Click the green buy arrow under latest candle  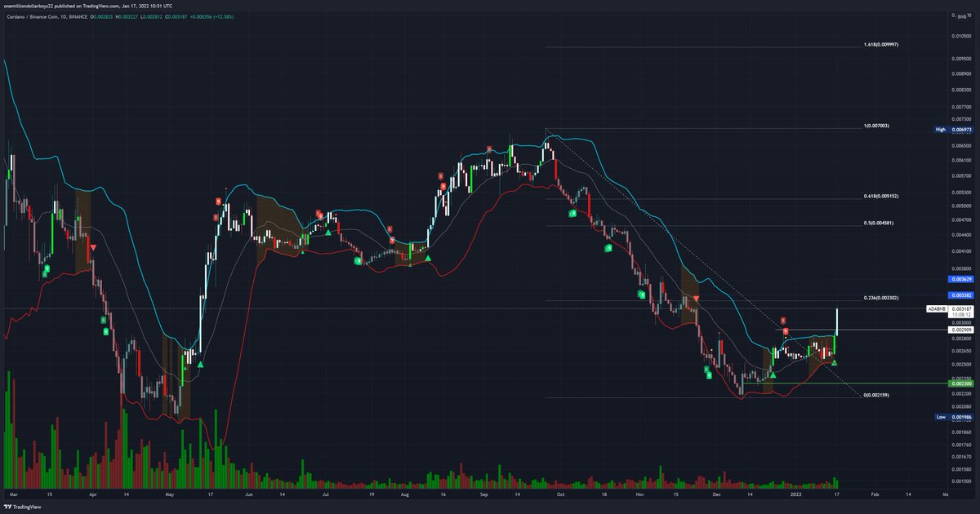tap(834, 361)
